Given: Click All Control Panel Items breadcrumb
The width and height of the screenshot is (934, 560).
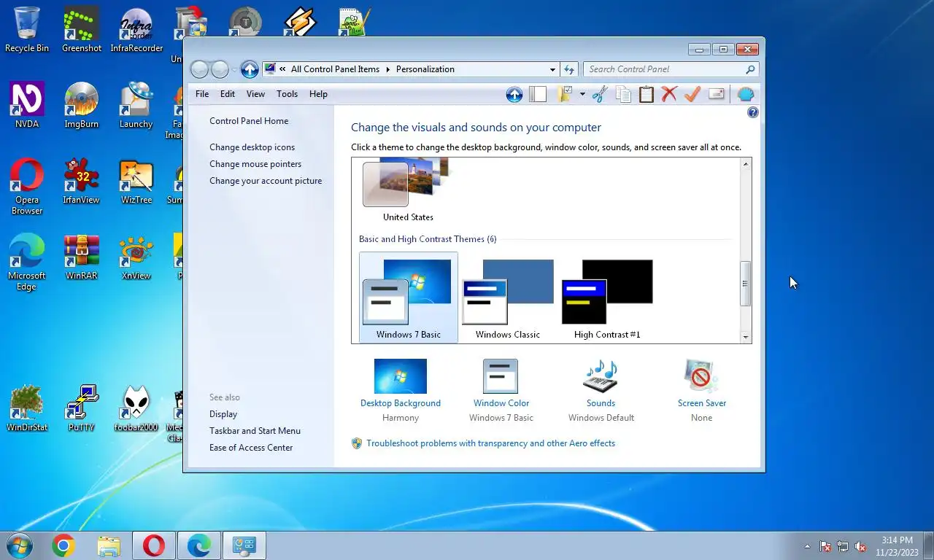Looking at the screenshot, I should pos(335,69).
